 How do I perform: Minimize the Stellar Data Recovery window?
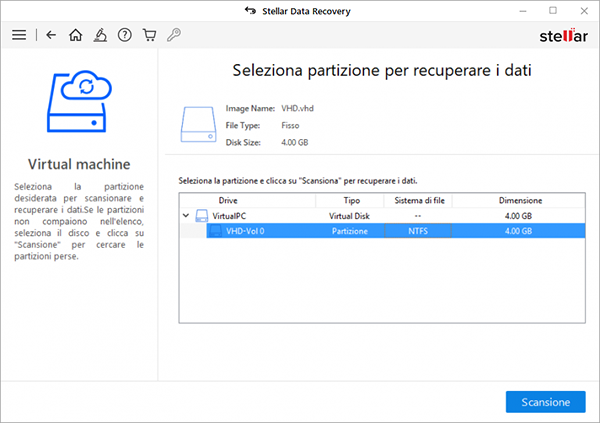pyautogui.click(x=523, y=11)
